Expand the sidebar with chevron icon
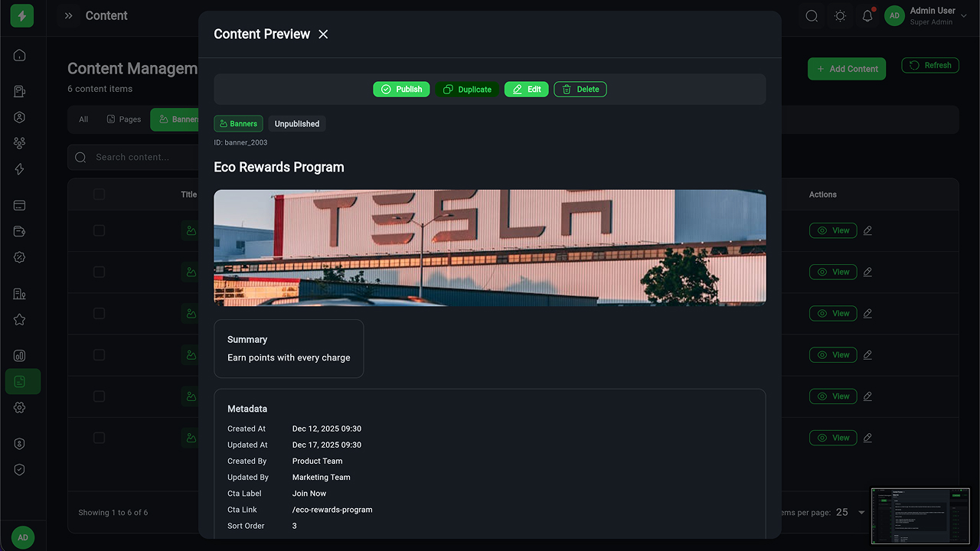 (x=69, y=16)
